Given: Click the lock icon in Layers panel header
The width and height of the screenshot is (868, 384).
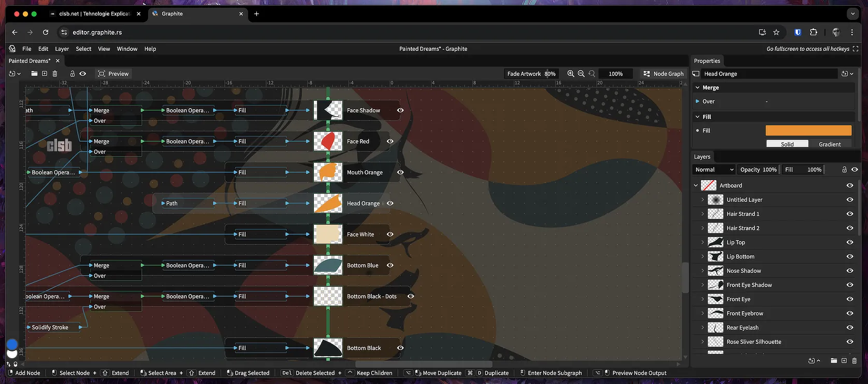Looking at the screenshot, I should (844, 169).
